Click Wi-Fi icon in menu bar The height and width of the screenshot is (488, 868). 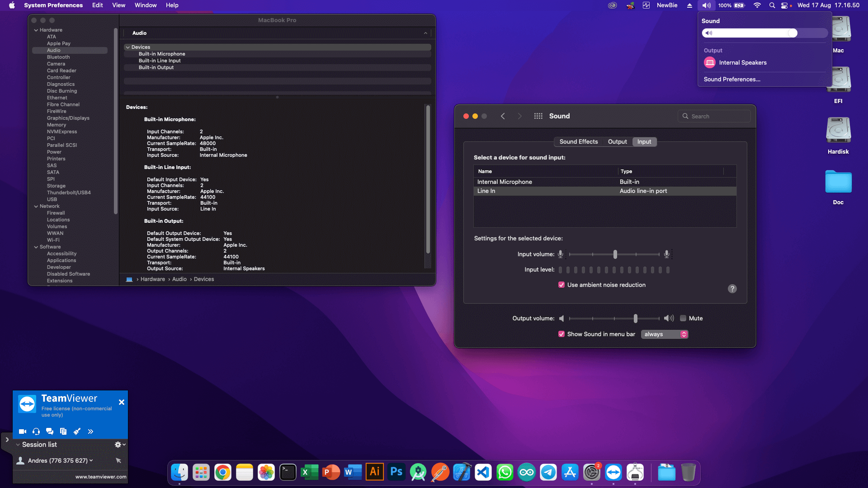pyautogui.click(x=757, y=5)
